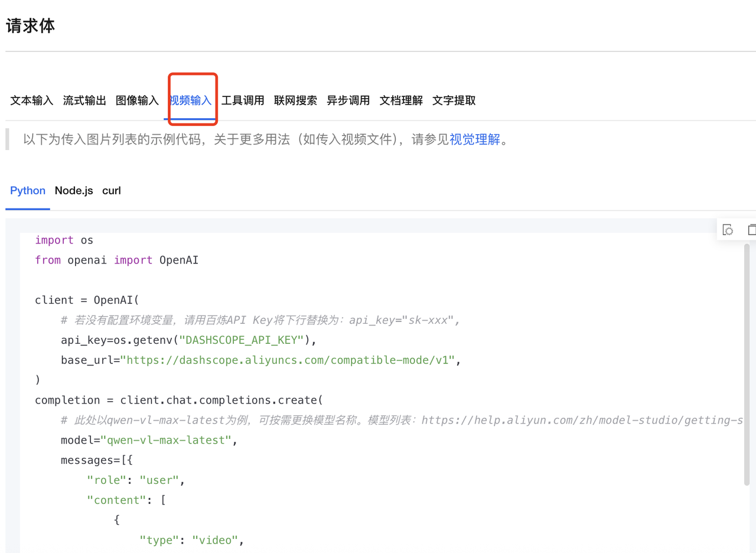The width and height of the screenshot is (756, 553).
Task: Switch to the 文本输入 tab
Action: (x=32, y=100)
